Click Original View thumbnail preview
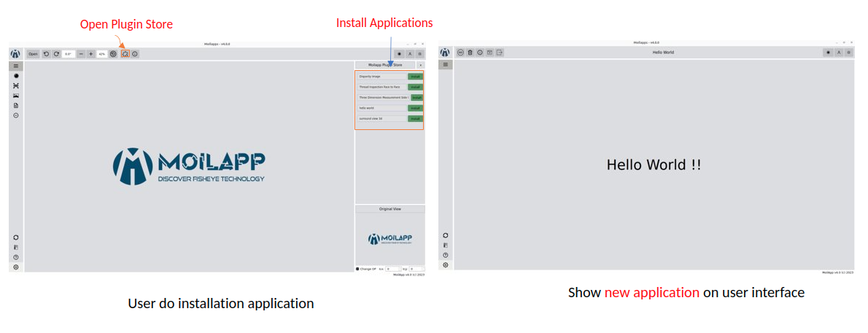 pyautogui.click(x=390, y=239)
